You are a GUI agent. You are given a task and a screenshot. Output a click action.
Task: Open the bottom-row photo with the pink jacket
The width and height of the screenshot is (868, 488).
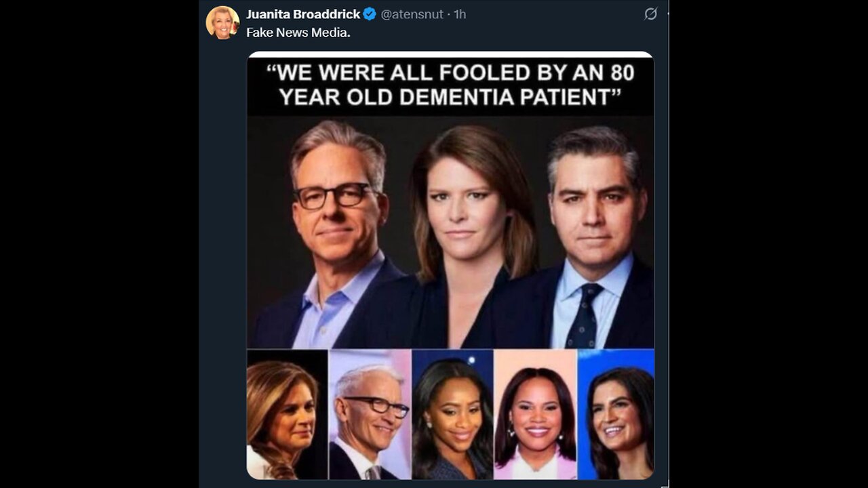click(x=536, y=415)
